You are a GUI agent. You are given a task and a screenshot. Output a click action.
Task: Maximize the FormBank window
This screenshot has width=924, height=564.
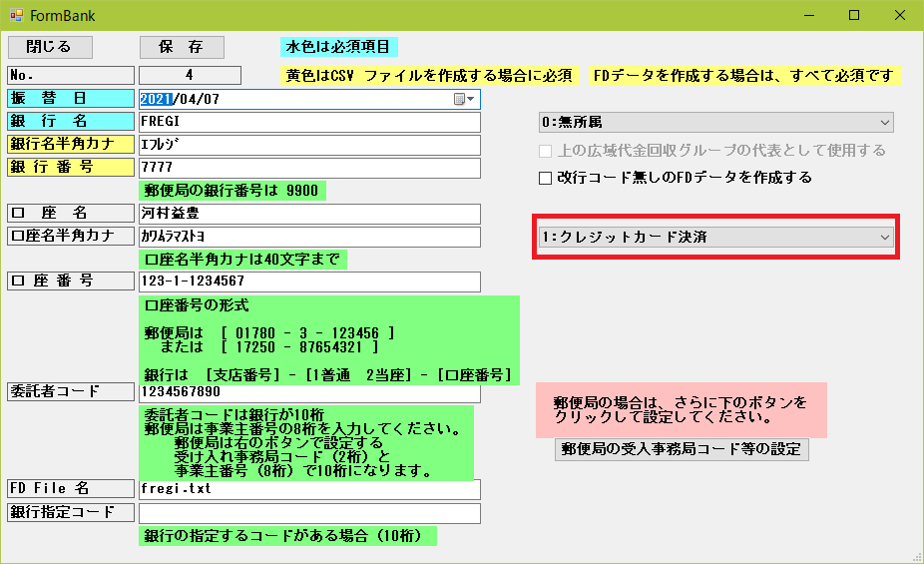(854, 15)
